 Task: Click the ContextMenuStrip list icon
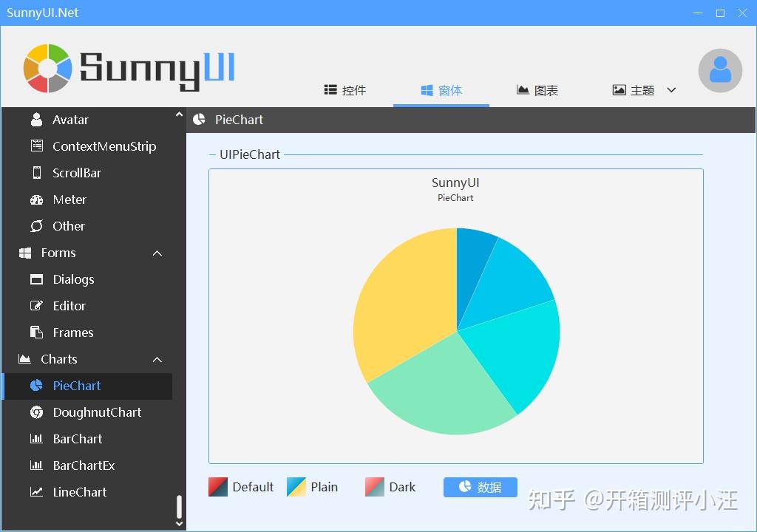coord(37,146)
